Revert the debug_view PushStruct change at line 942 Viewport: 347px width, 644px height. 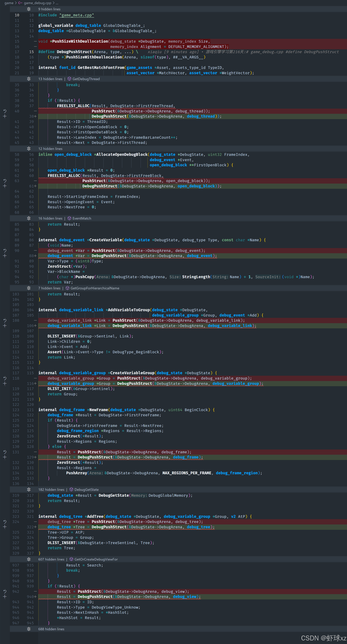click(x=5, y=591)
